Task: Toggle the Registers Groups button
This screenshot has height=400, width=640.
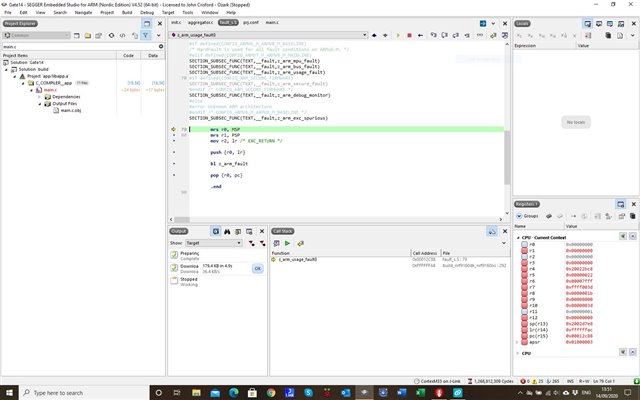Action: (527, 216)
